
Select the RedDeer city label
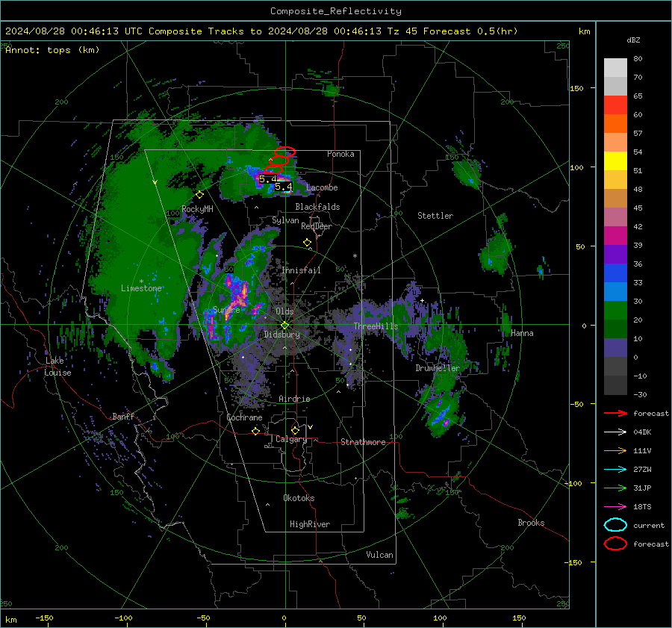(317, 226)
